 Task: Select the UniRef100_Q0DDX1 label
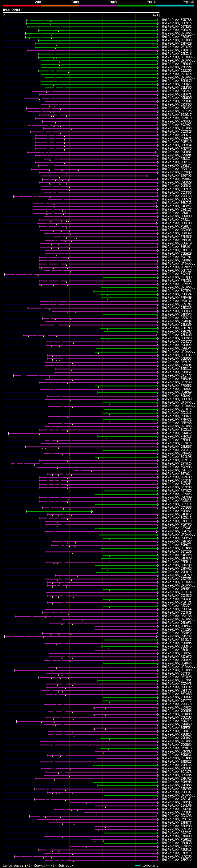pos(176,186)
